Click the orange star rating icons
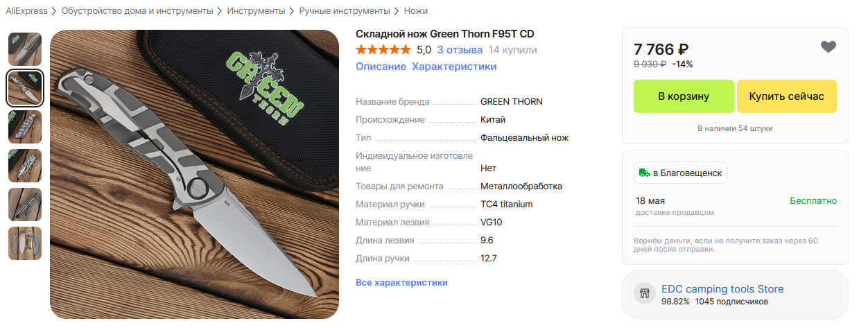The height and width of the screenshot is (330, 868). (383, 50)
